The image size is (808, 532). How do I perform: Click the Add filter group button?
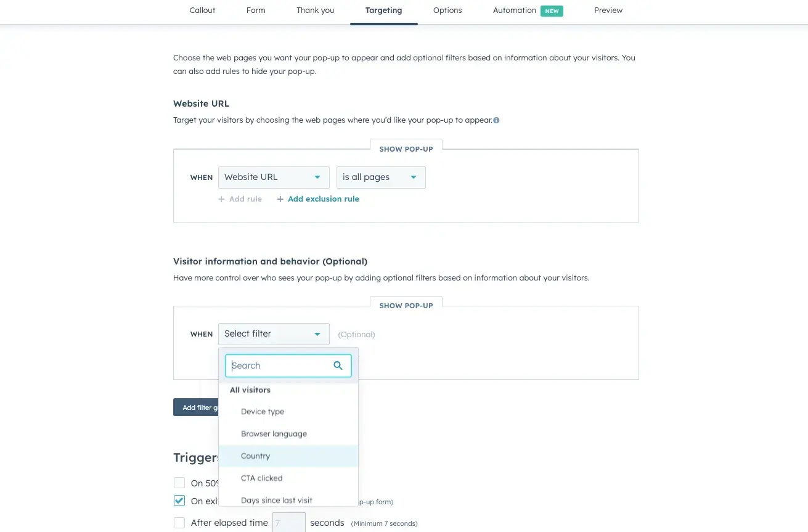pyautogui.click(x=196, y=407)
